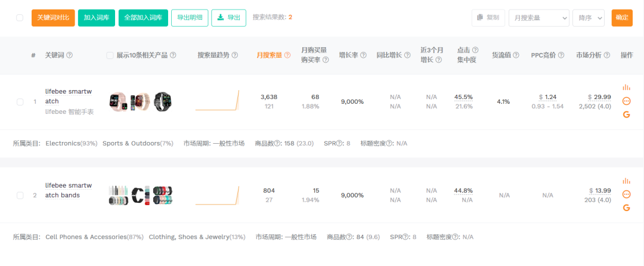Viewport: 644px width, 266px height.
Task: Click the 货流值 column header
Action: 501,55
